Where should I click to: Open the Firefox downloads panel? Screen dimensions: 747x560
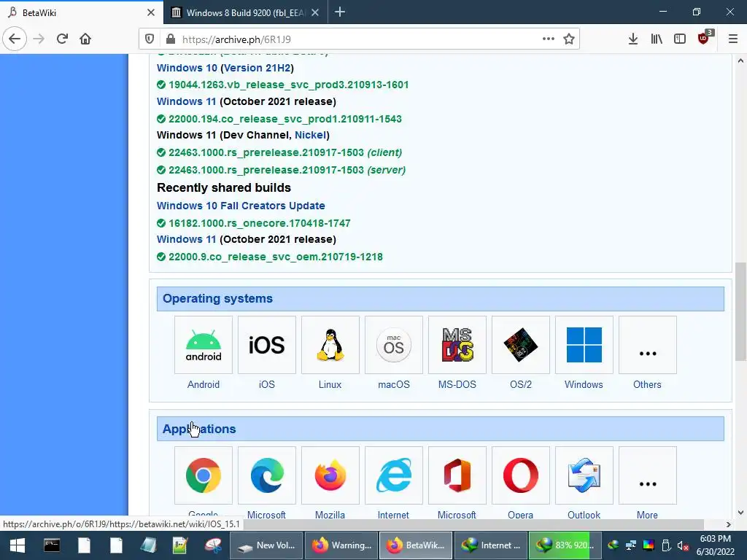(x=632, y=39)
